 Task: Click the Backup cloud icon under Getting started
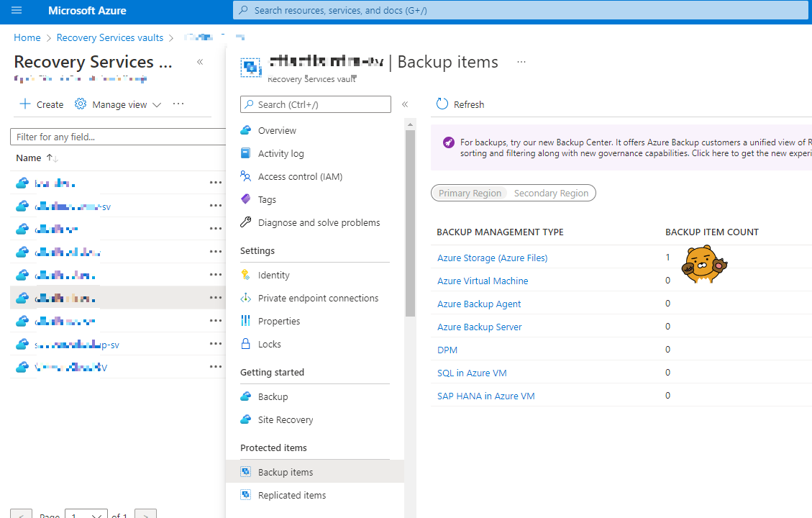(245, 397)
